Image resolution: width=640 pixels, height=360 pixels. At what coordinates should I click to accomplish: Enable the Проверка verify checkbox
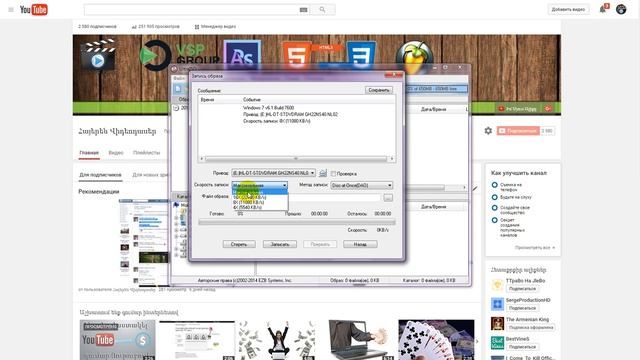333,173
